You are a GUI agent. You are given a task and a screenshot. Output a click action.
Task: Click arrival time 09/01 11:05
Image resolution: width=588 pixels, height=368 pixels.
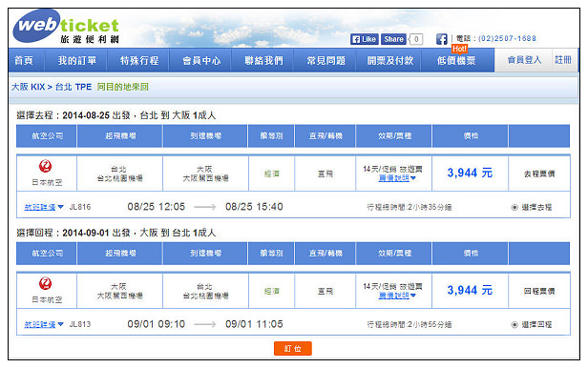pos(254,324)
